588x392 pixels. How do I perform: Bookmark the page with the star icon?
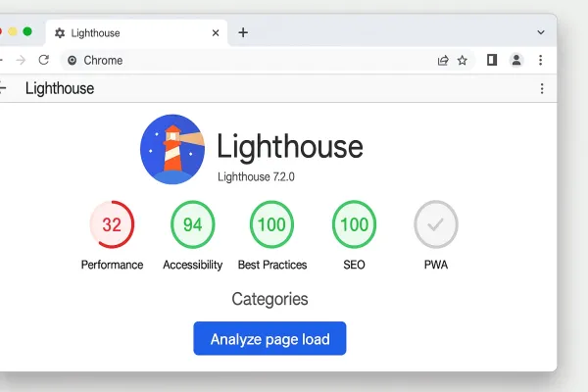coord(463,60)
